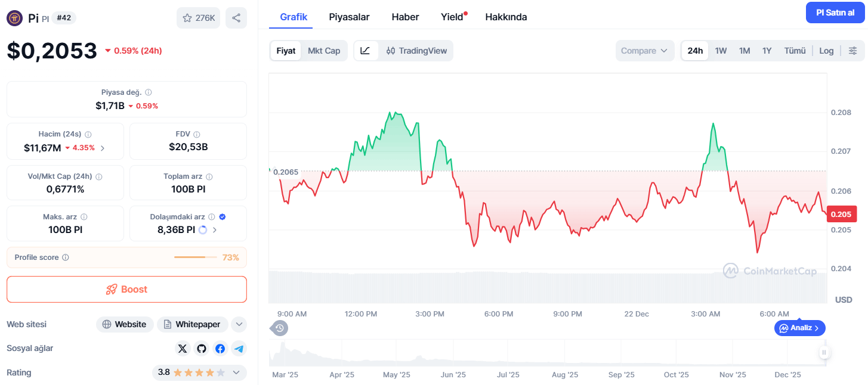
Task: Click the Profile score progress bar
Action: tap(195, 257)
